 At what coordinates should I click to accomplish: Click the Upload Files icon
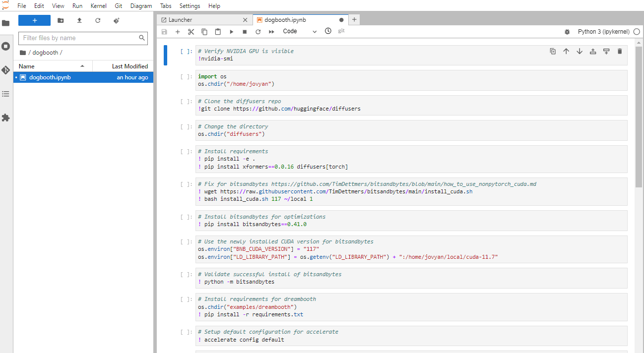click(79, 20)
